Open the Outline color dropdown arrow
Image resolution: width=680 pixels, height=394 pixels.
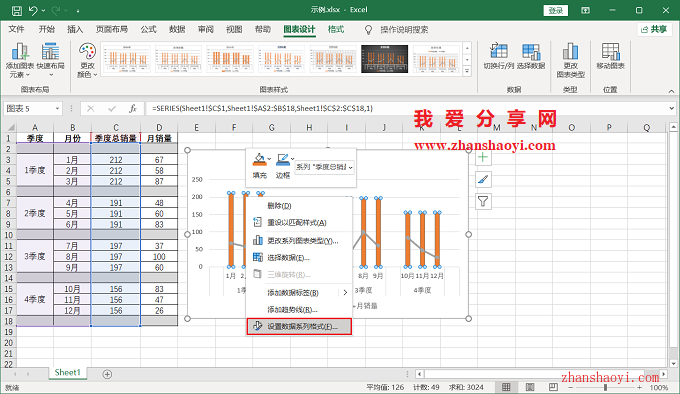tap(292, 159)
